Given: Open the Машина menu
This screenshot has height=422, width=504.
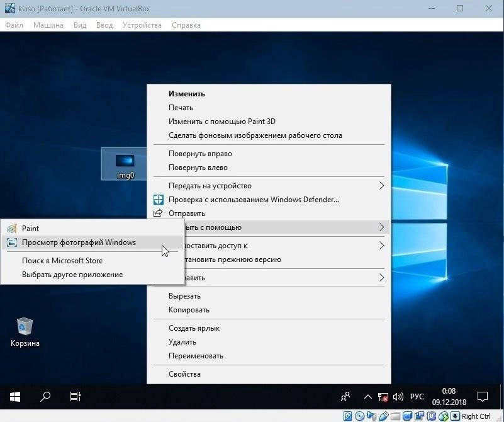Looking at the screenshot, I should [x=48, y=25].
